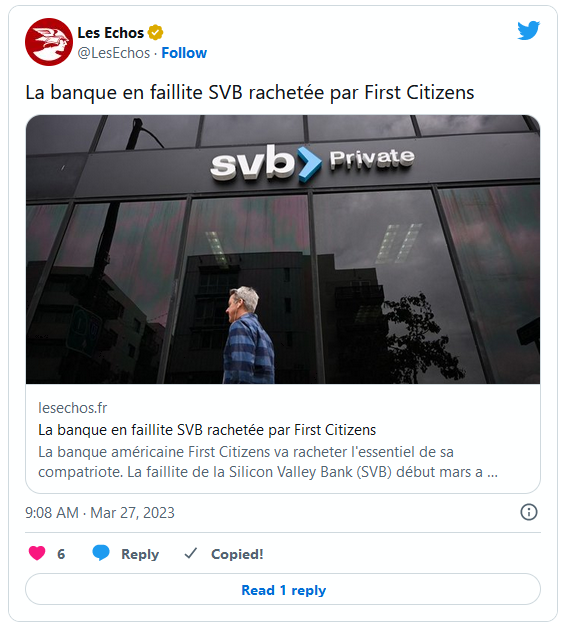This screenshot has width=566, height=627.
Task: Like the tweet with the heart icon
Action: 37,553
